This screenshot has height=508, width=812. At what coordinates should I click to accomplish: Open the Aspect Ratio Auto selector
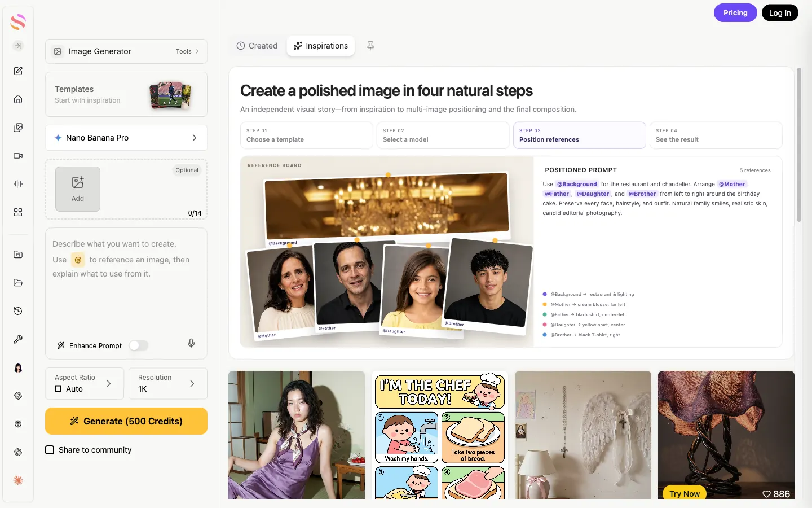(85, 384)
